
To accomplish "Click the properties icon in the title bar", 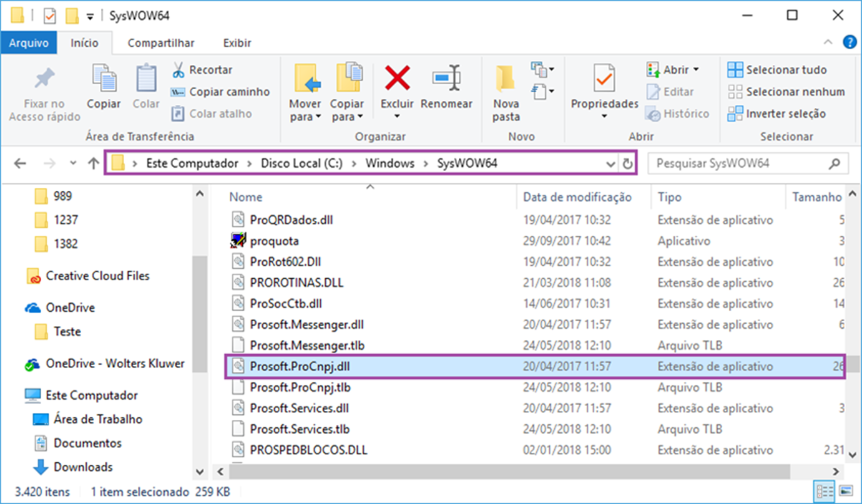I will click(x=49, y=15).
